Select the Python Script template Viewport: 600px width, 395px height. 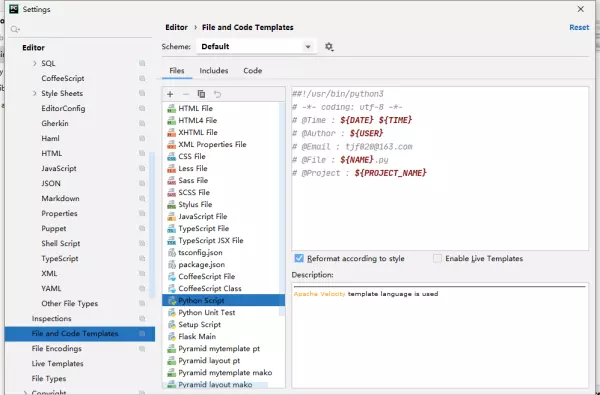click(223, 300)
